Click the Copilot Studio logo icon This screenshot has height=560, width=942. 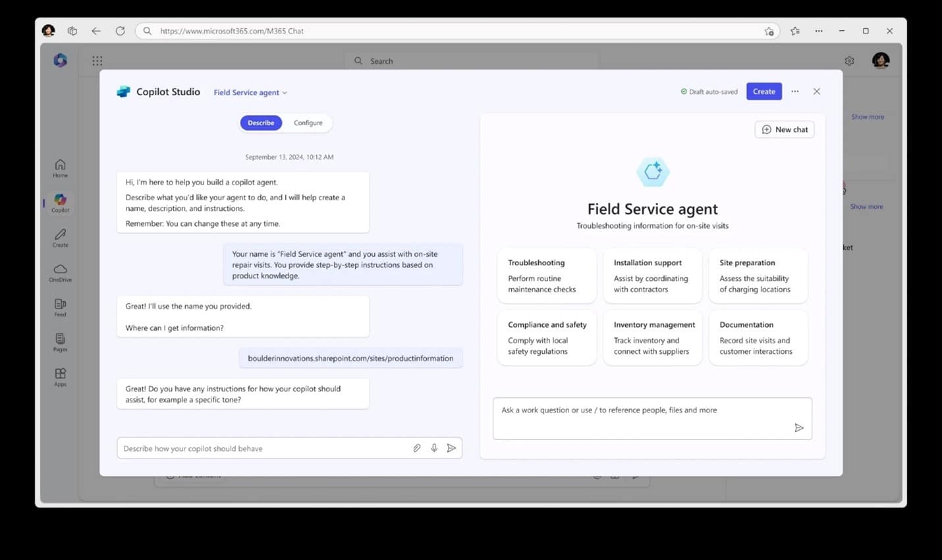click(123, 92)
